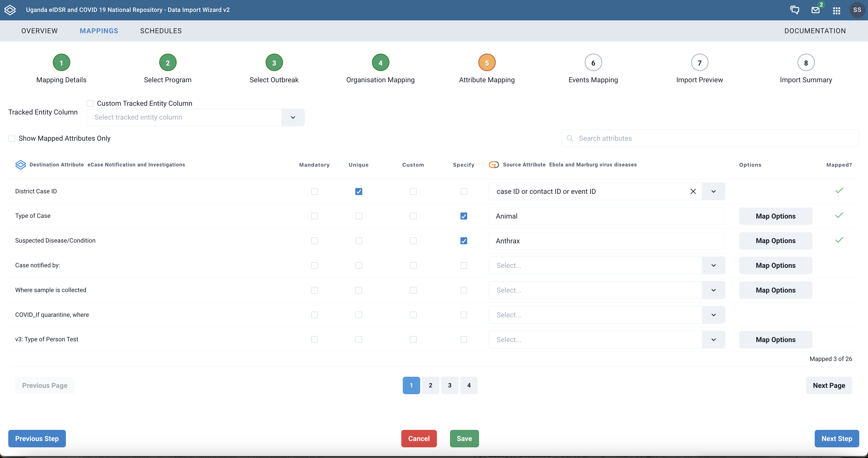Viewport: 868px width, 458px height.
Task: Check Mandatory for District Case ID
Action: coord(314,192)
